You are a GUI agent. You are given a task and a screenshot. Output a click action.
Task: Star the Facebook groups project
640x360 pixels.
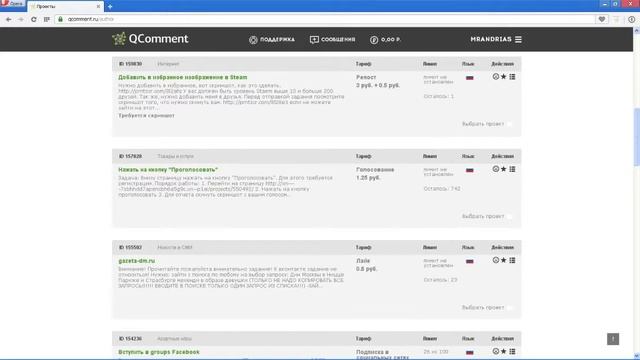pyautogui.click(x=504, y=351)
